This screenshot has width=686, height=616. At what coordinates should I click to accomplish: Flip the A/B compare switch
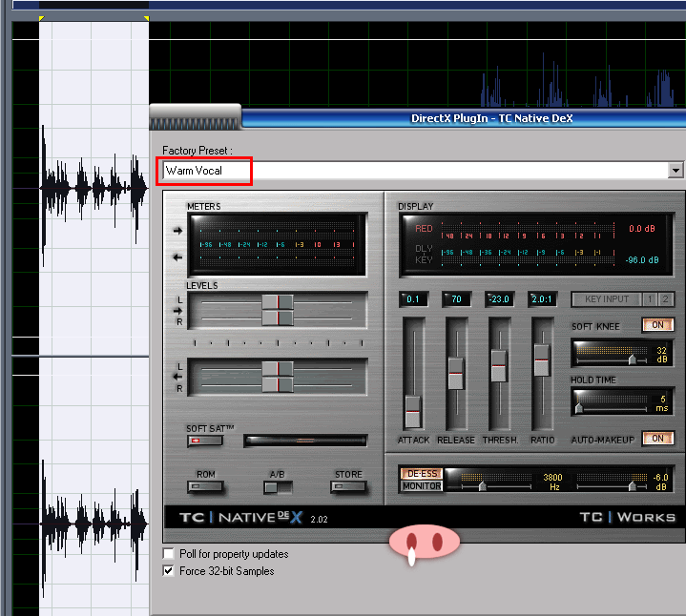coord(278,487)
